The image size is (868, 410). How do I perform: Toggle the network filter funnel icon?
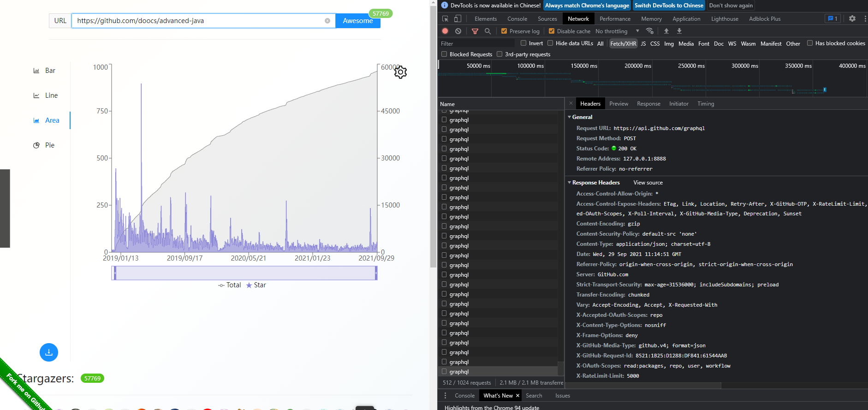click(x=475, y=31)
